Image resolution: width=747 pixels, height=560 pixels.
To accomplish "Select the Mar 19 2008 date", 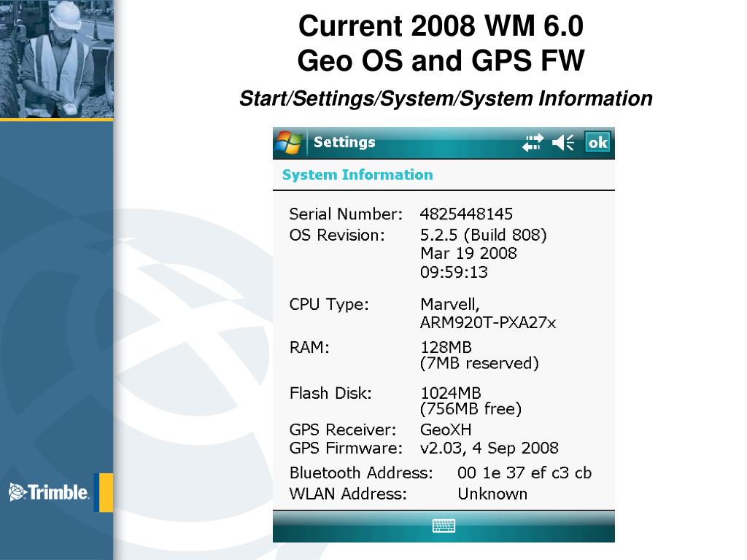I will 468,253.
